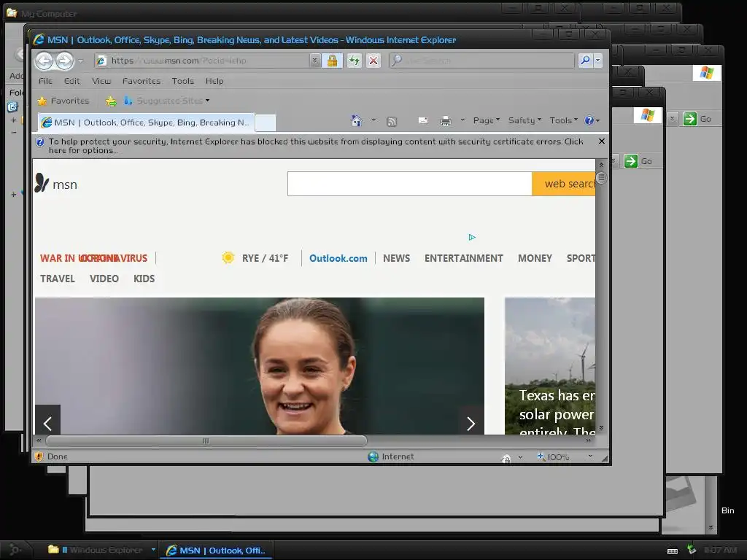Dismiss the information bar with its X
Screen dimensions: 747x560
coord(602,141)
